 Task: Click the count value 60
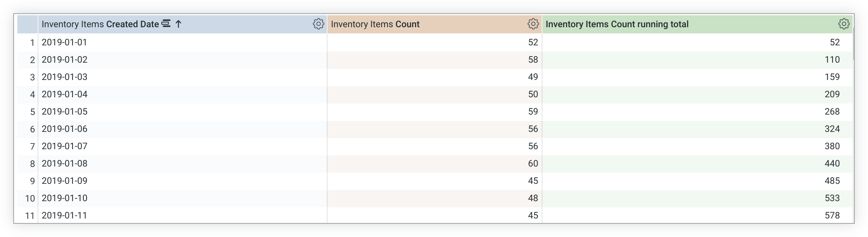[x=533, y=164]
